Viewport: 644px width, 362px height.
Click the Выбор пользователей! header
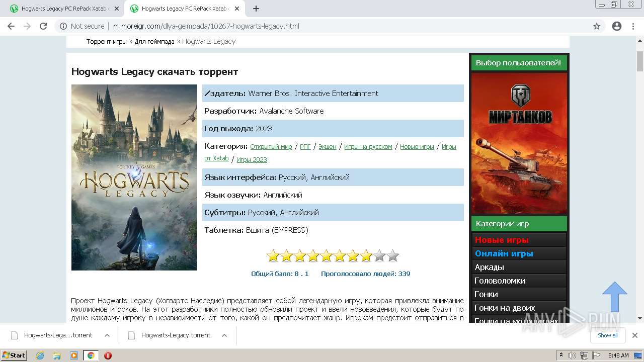(519, 63)
